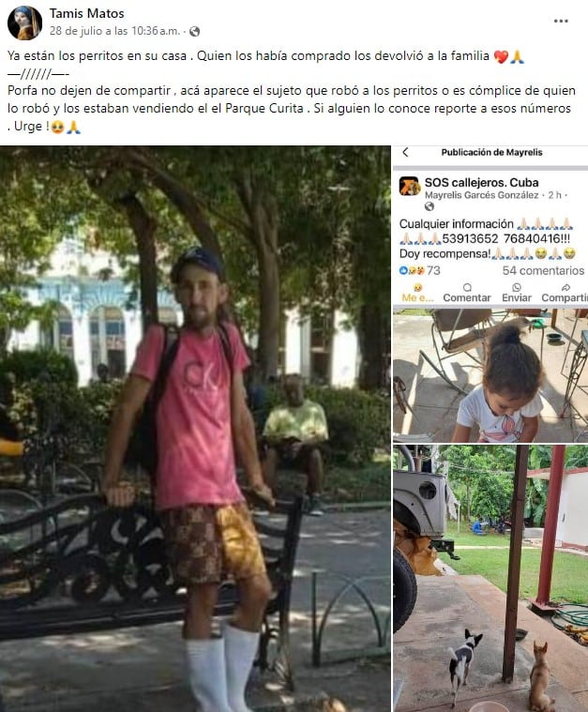Show the 73 reactions list
This screenshot has width=588, height=712.
pyautogui.click(x=420, y=270)
